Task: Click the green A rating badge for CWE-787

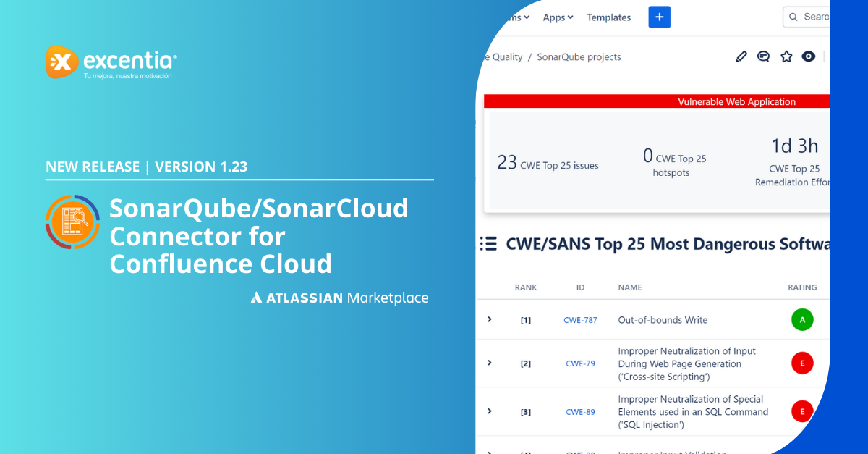Action: tap(802, 319)
